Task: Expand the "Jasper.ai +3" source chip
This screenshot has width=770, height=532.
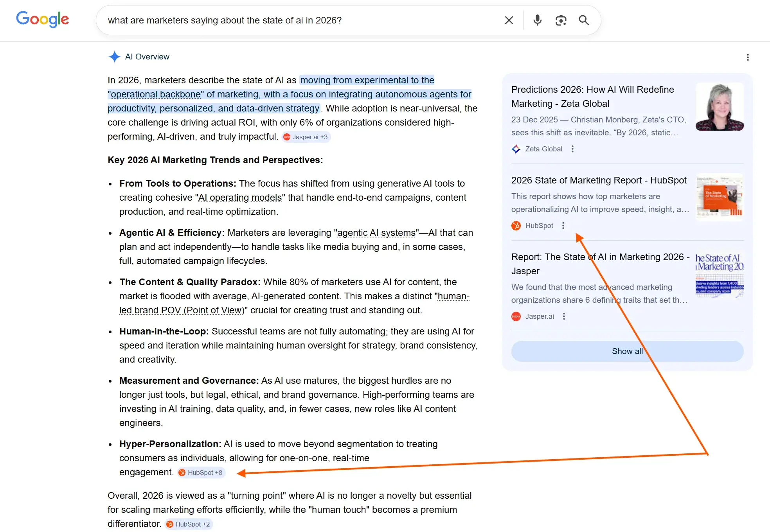Action: 306,137
